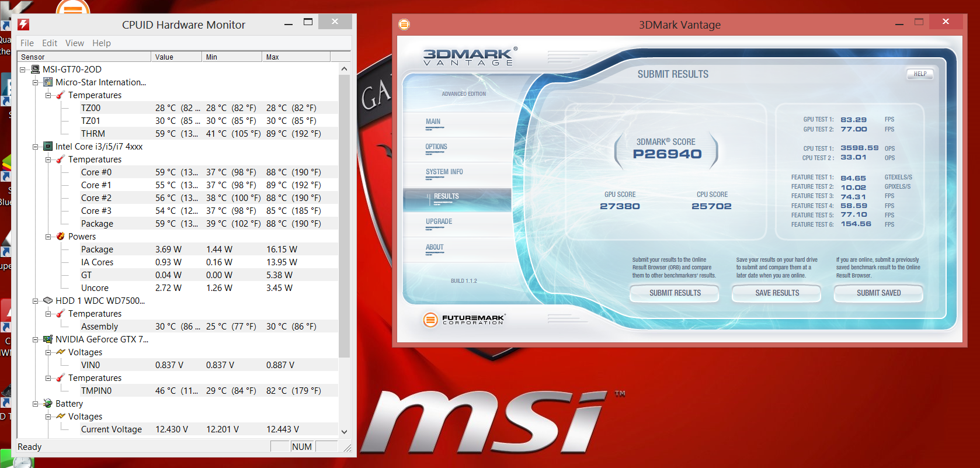Click the Value column header
Screen dimensions: 980x468
(176, 57)
